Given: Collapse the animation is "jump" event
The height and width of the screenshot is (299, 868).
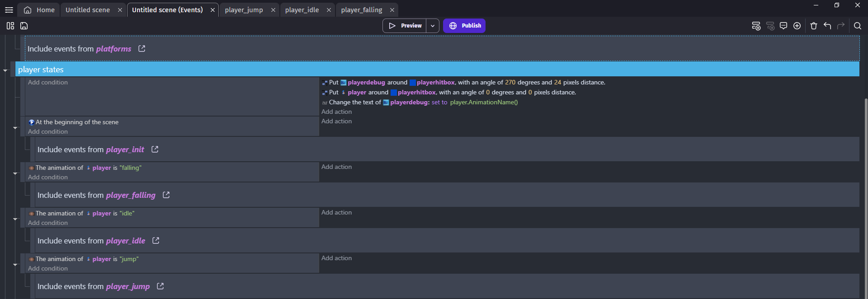Looking at the screenshot, I should 15,265.
